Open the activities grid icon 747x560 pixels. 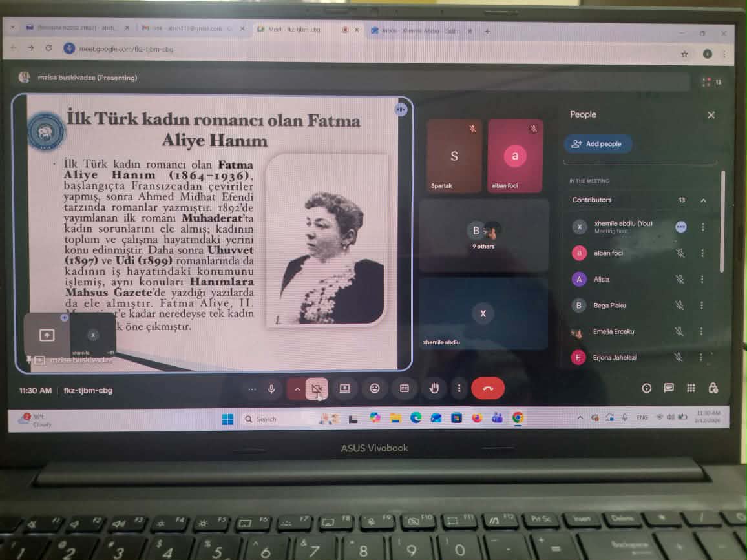point(691,388)
